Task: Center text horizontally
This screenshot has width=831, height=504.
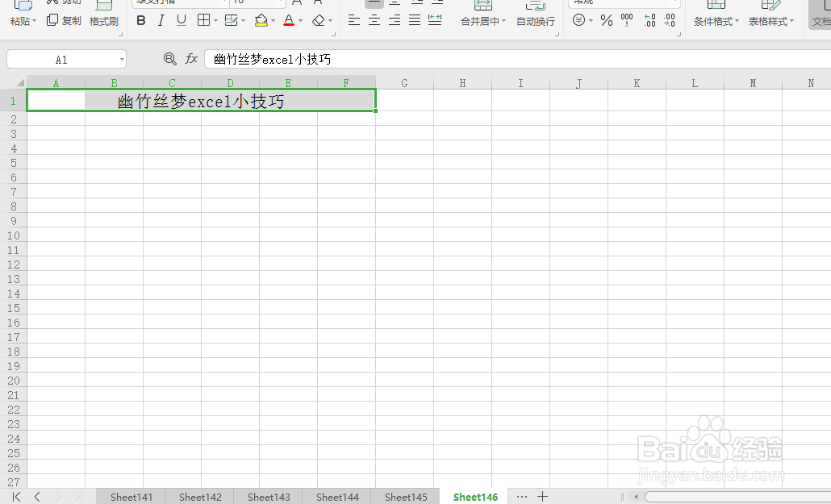Action: [374, 21]
